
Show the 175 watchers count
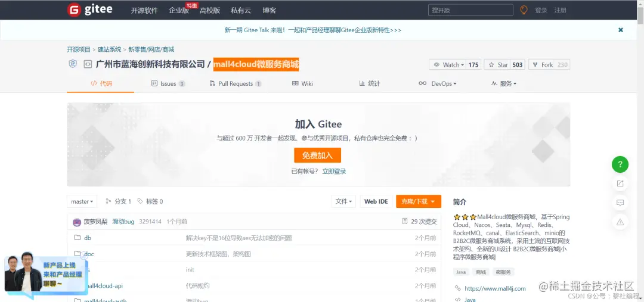click(x=473, y=64)
